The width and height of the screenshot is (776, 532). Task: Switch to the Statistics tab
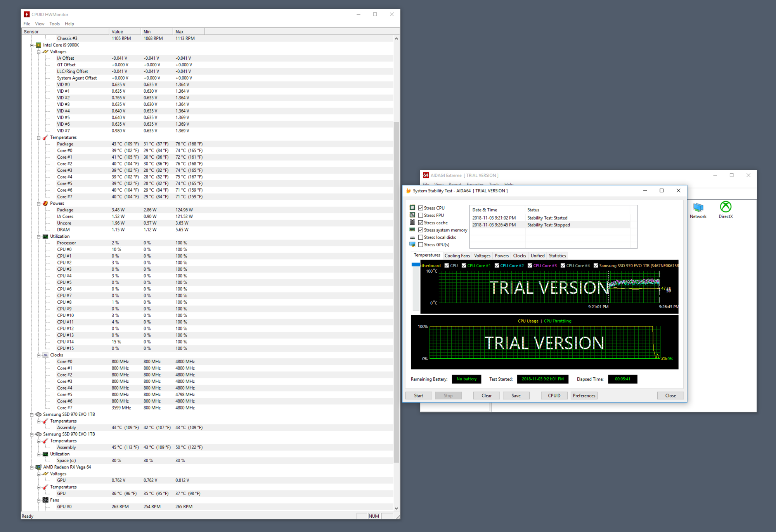pyautogui.click(x=557, y=256)
